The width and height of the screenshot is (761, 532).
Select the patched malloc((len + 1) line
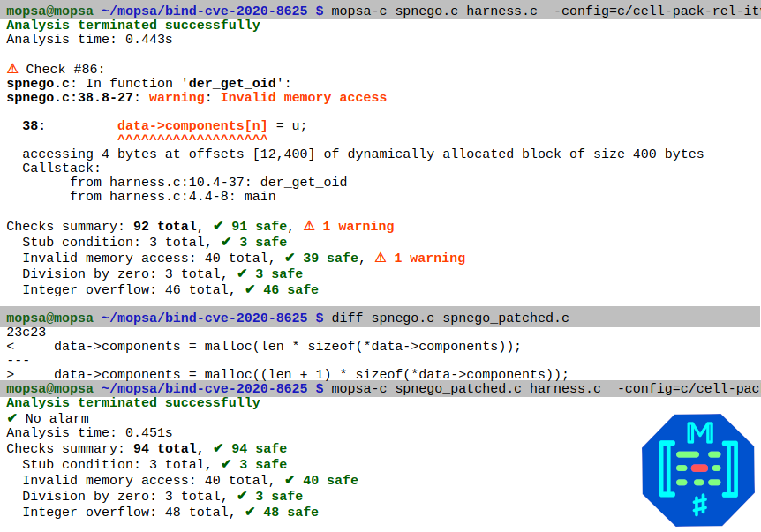(x=311, y=374)
